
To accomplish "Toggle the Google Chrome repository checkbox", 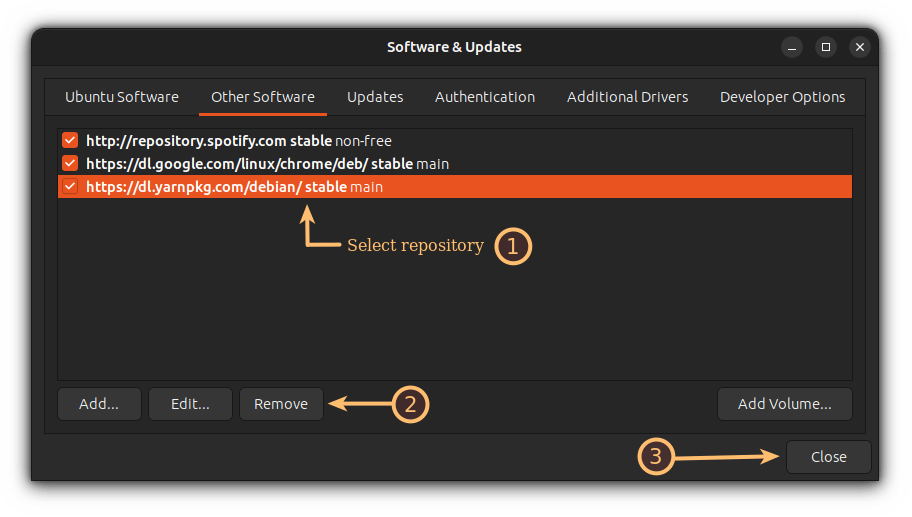I will (x=70, y=163).
